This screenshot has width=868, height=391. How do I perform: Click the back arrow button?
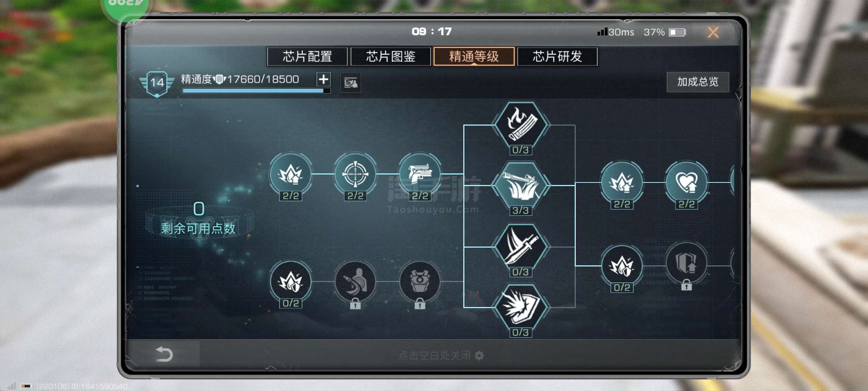pyautogui.click(x=164, y=354)
